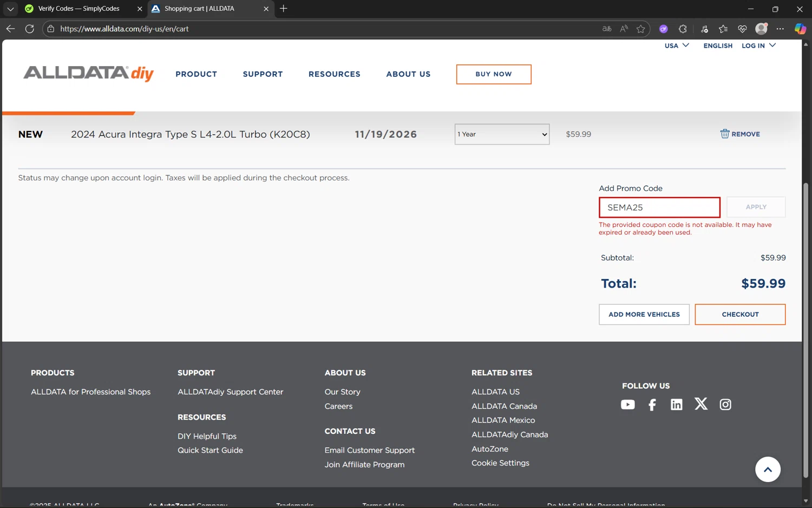Viewport: 812px width, 508px height.
Task: Open the LinkedIn social icon
Action: pos(676,405)
